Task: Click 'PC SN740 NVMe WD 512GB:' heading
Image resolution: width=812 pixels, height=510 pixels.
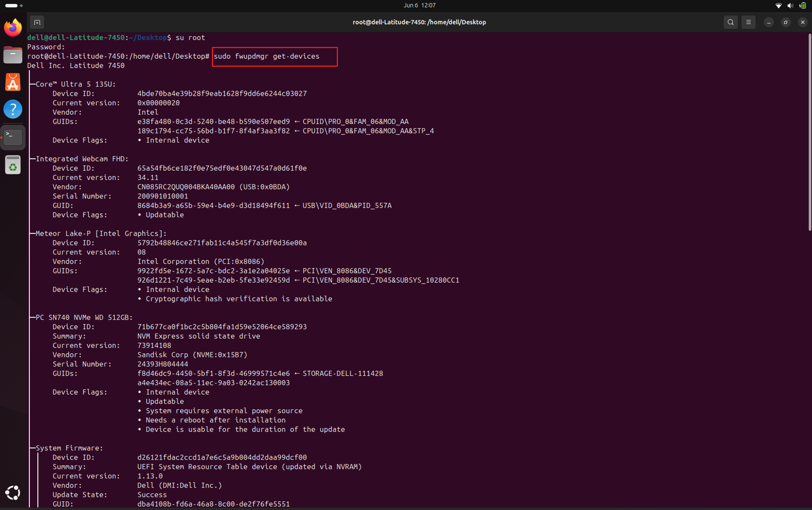Action: point(84,318)
